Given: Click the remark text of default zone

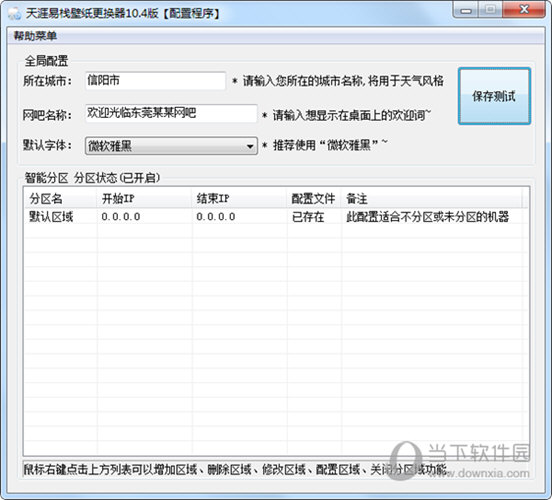Looking at the screenshot, I should pos(427,217).
